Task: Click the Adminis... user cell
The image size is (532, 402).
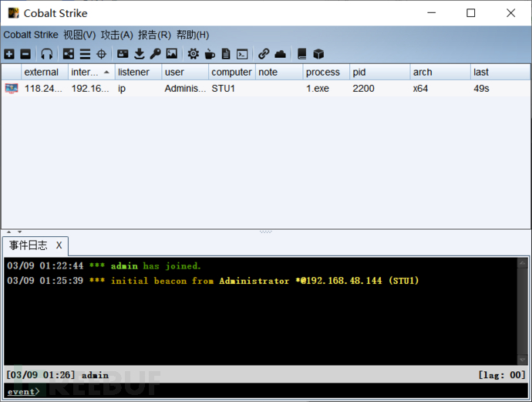Action: [x=185, y=89]
